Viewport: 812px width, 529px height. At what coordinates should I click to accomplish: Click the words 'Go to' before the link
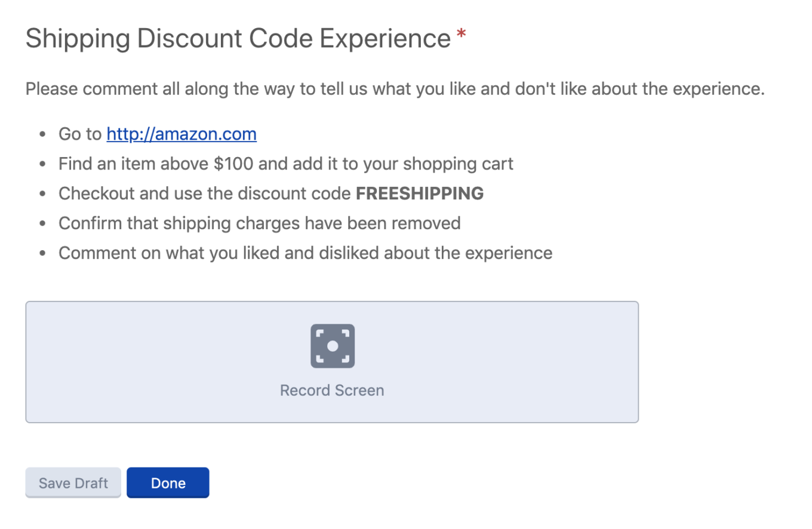[x=80, y=134]
